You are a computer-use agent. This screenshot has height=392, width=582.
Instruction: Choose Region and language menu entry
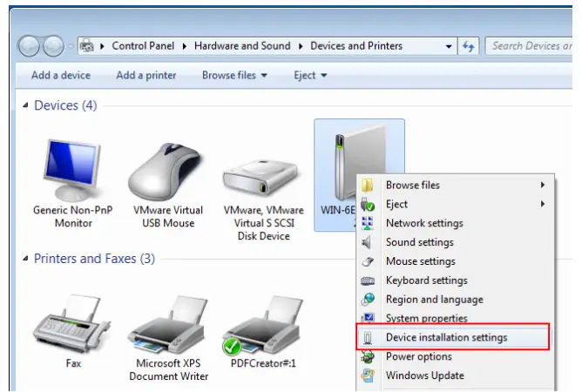[455, 300]
